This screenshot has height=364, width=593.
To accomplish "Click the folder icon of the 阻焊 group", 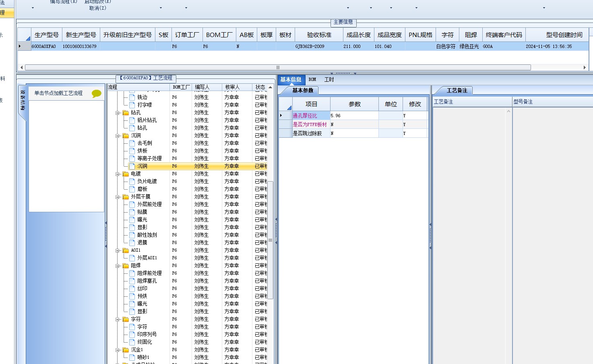I will point(126,266).
